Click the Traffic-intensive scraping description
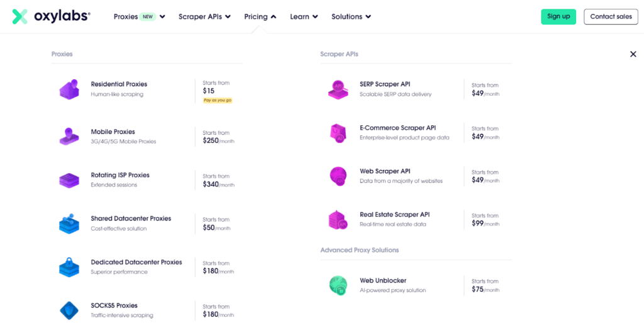 pos(122,315)
